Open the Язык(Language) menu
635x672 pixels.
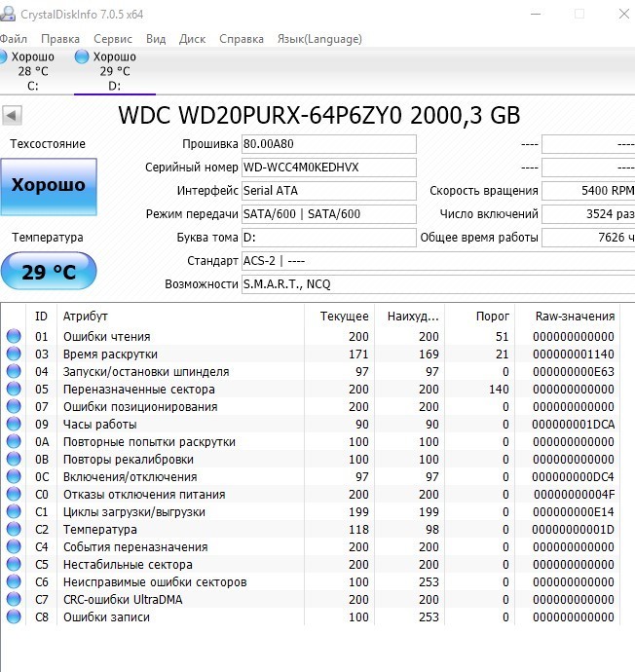319,39
